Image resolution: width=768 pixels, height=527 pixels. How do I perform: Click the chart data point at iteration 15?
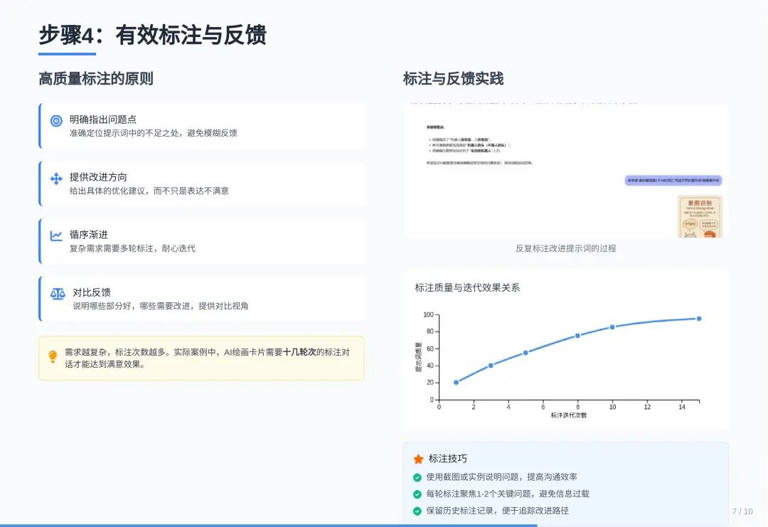(x=698, y=319)
